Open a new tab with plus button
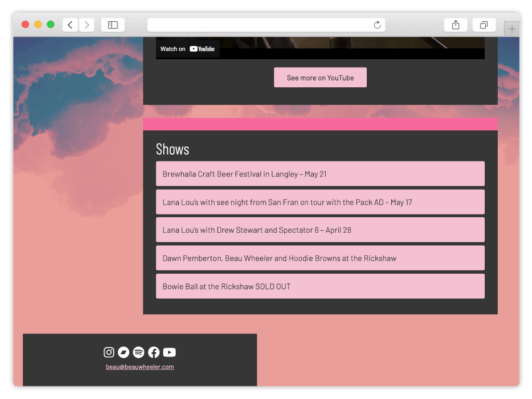 click(x=512, y=29)
